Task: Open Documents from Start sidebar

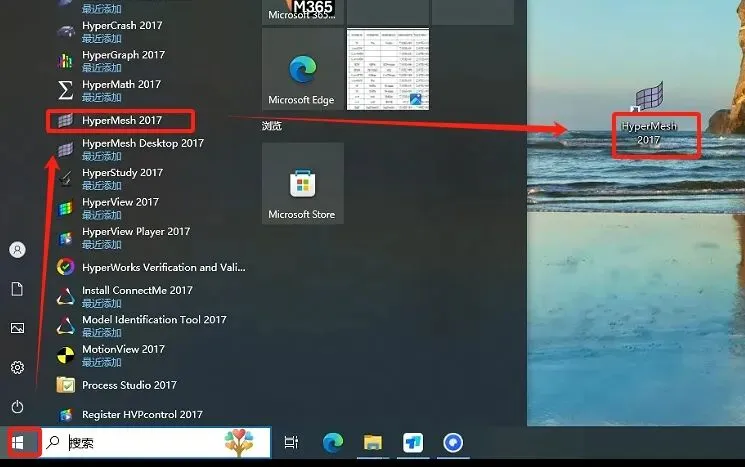Action: [18, 289]
